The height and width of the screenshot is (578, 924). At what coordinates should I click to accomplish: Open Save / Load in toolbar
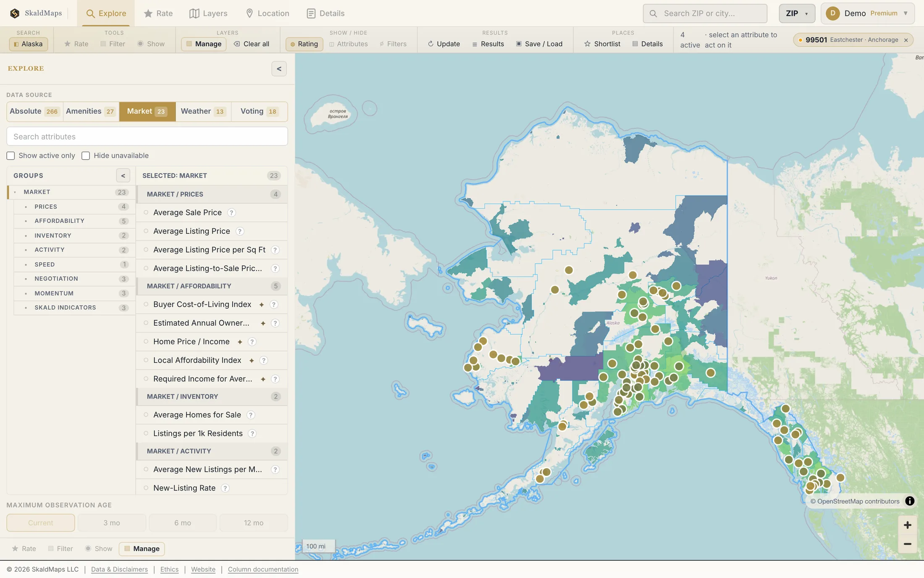(539, 44)
